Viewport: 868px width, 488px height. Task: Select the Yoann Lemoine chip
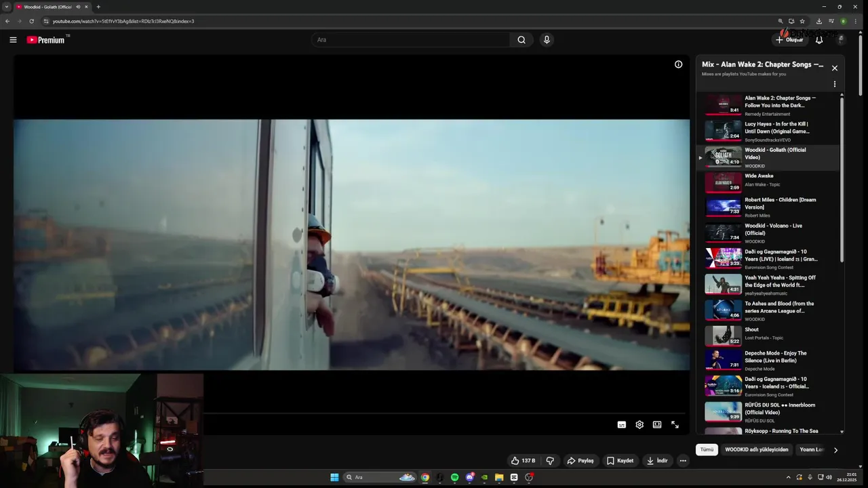pyautogui.click(x=811, y=449)
